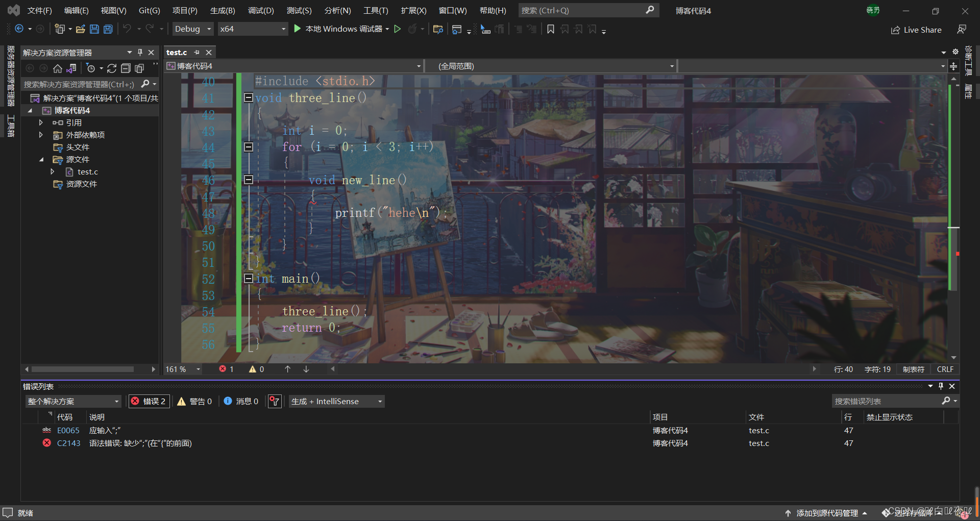The image size is (980, 521).
Task: Toggle the Errors 2 filter
Action: coord(149,402)
